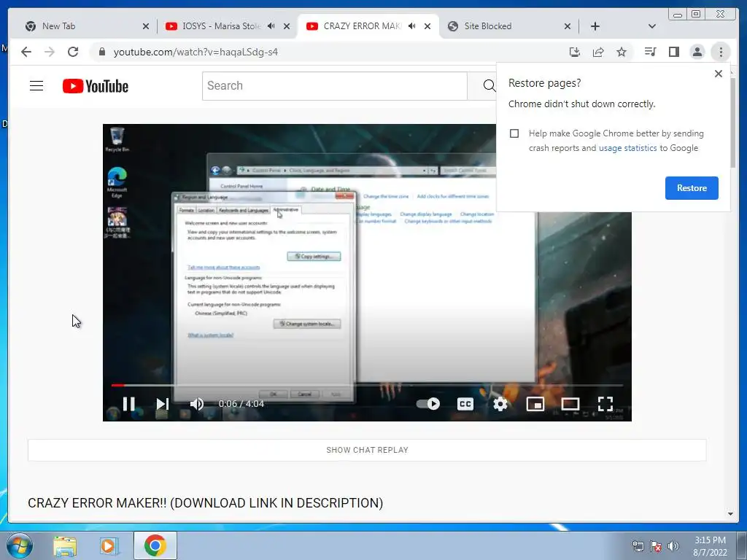Open YouTube hamburger guide menu
This screenshot has width=747, height=560.
[36, 86]
